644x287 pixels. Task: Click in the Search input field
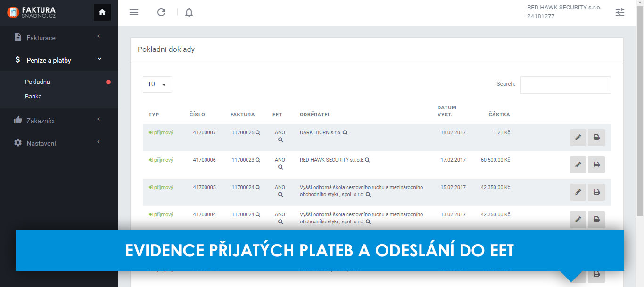(565, 85)
